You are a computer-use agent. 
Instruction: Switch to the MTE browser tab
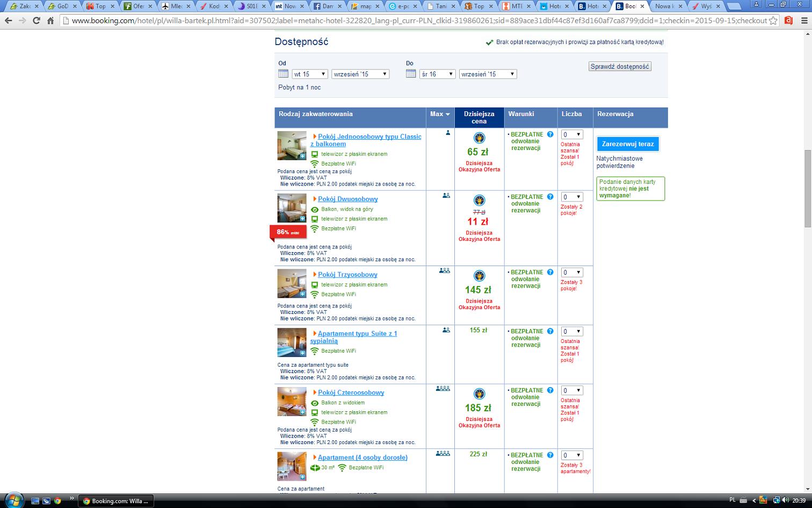[x=515, y=6]
